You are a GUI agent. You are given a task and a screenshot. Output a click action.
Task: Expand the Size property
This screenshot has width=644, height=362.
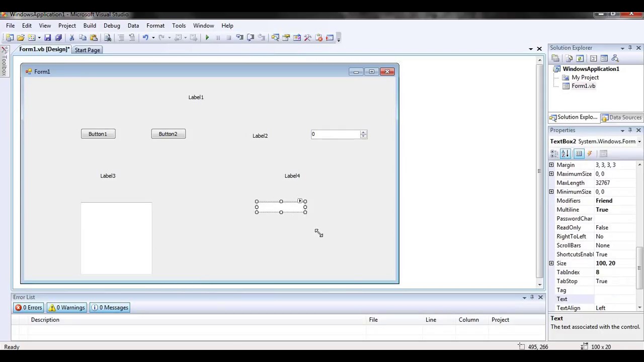[551, 263]
